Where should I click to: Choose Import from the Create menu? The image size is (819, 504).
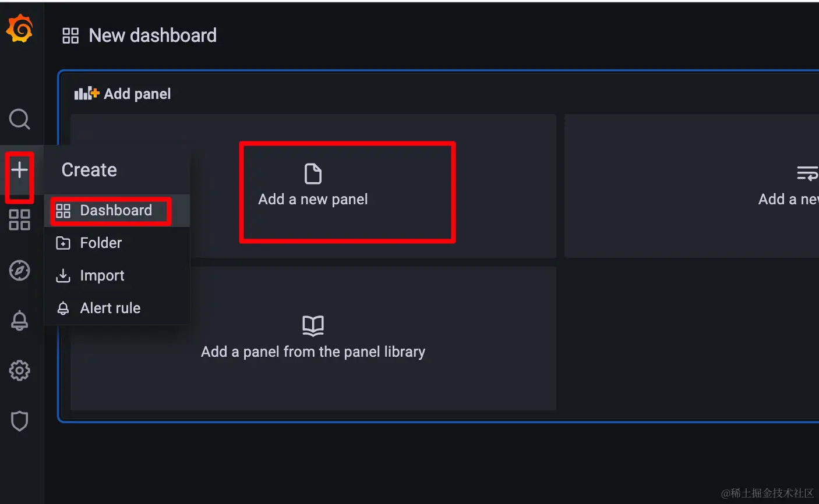pyautogui.click(x=102, y=276)
